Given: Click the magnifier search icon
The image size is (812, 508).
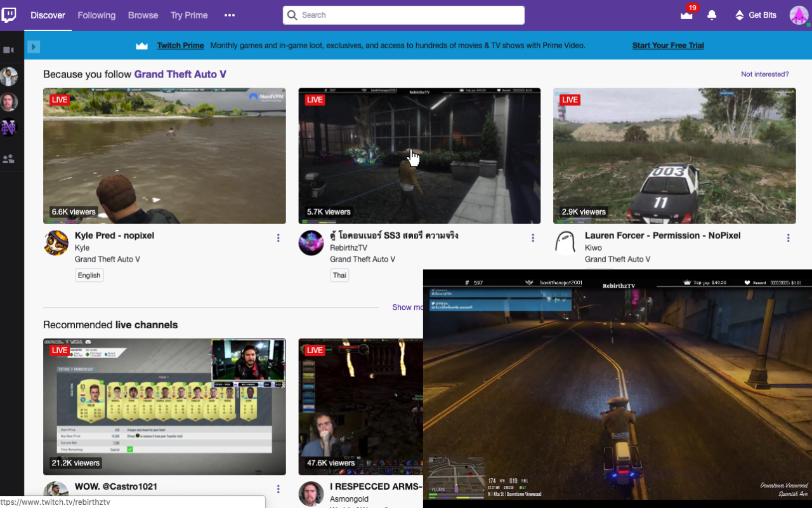Looking at the screenshot, I should tap(292, 15).
